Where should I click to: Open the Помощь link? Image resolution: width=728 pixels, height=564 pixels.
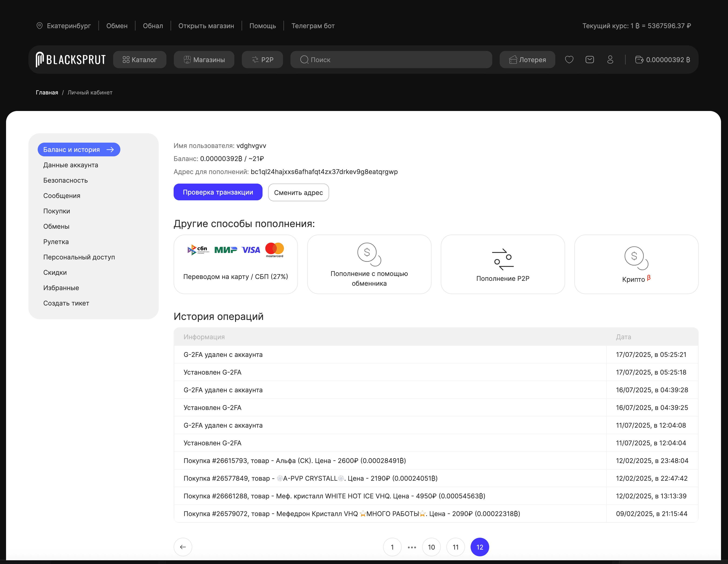[262, 26]
